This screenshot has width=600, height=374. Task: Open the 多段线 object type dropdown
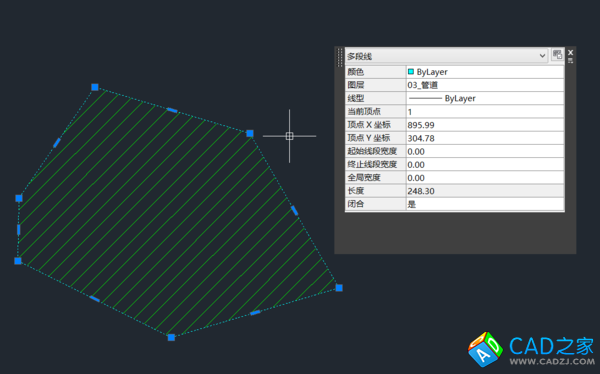[x=446, y=56]
